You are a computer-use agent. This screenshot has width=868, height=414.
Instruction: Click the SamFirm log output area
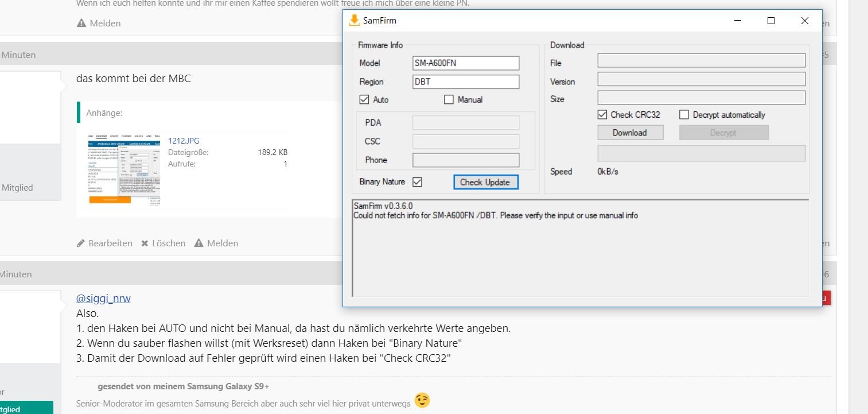point(581,248)
